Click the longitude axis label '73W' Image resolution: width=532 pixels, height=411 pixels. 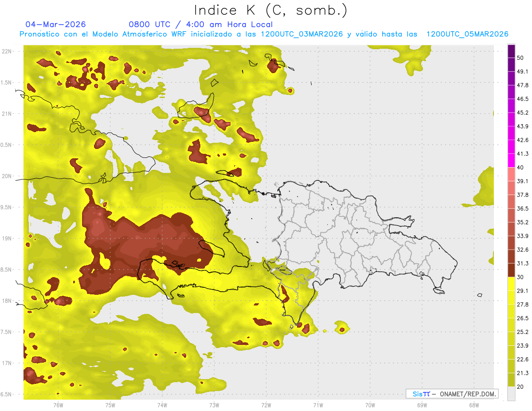tap(214, 406)
